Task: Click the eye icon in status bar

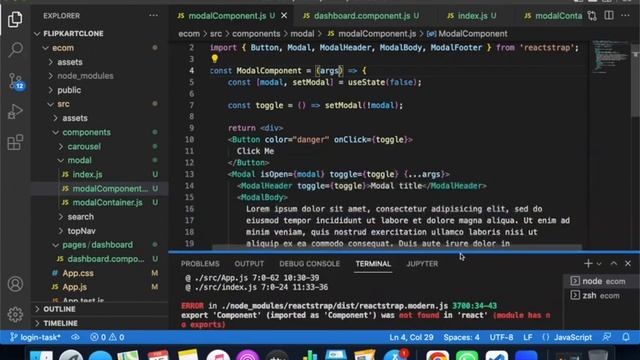Action: [x=75, y=338]
